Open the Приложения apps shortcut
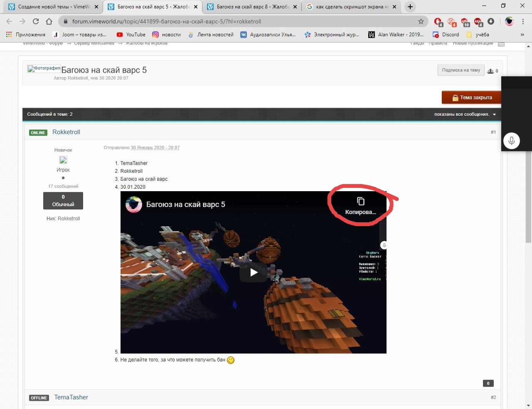The image size is (532, 409). coord(26,35)
